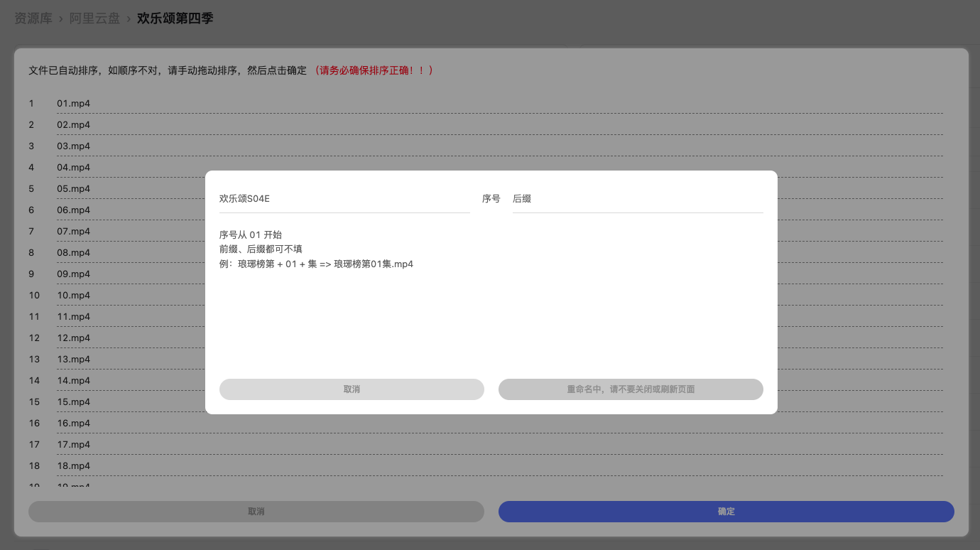Click 取消 next to the blue 确定 button
Viewport: 980px width, 550px height.
coord(256,512)
